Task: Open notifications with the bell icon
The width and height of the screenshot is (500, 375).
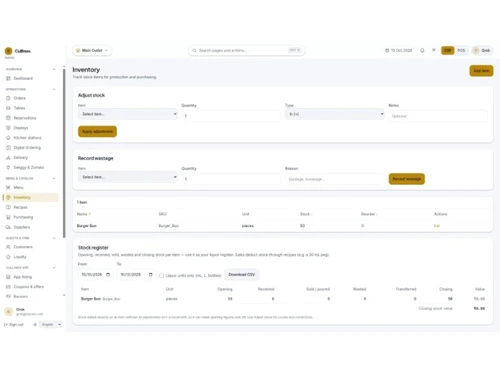Action: [422, 50]
